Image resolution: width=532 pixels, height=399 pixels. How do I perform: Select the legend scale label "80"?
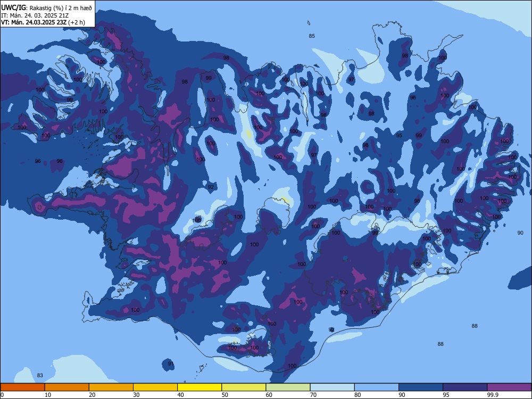click(358, 395)
